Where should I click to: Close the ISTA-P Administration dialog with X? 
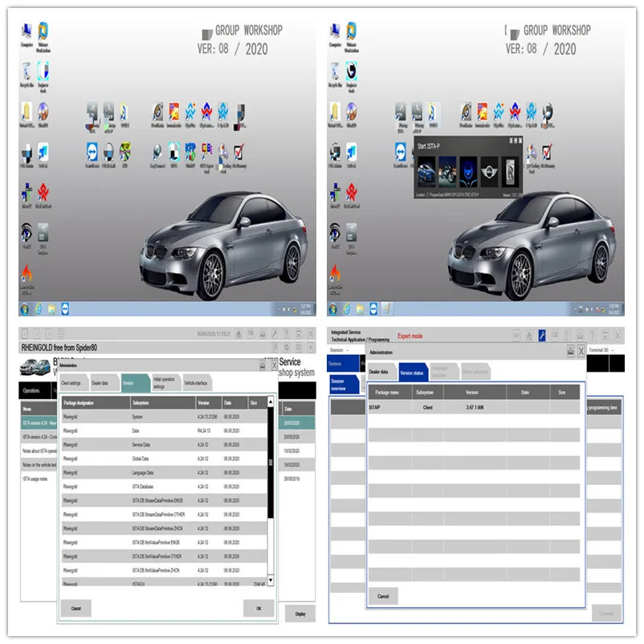(581, 351)
